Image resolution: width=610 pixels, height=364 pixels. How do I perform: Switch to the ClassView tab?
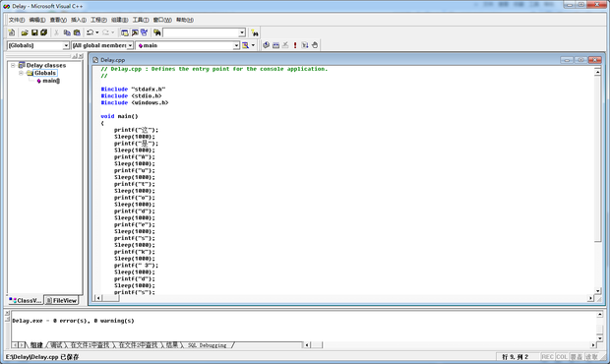pos(26,301)
